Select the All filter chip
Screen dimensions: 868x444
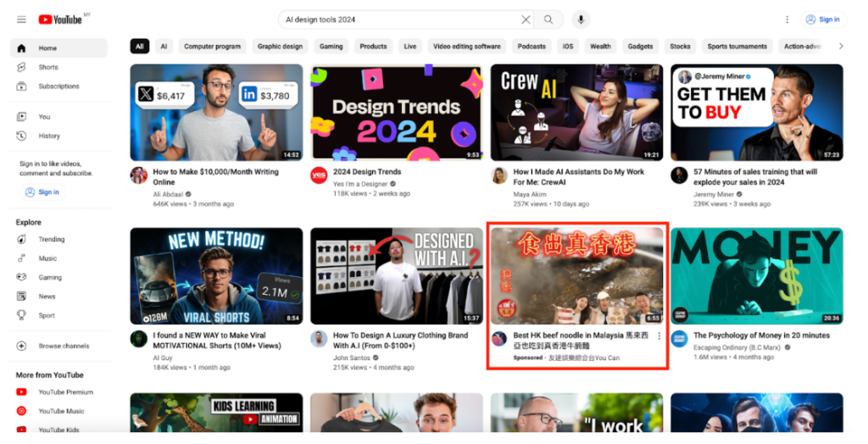click(140, 47)
